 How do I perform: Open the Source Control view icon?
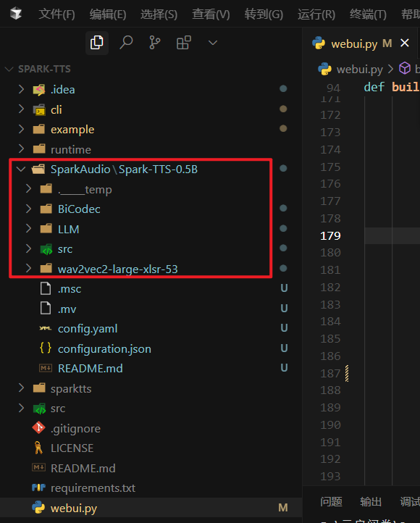click(155, 43)
